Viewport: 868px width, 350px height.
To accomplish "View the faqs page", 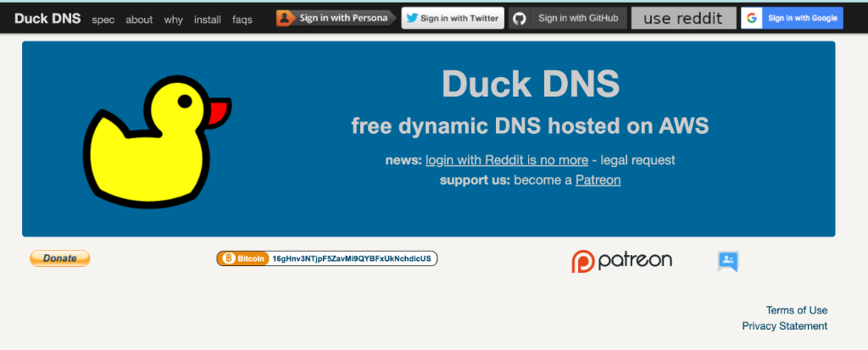I will 242,20.
